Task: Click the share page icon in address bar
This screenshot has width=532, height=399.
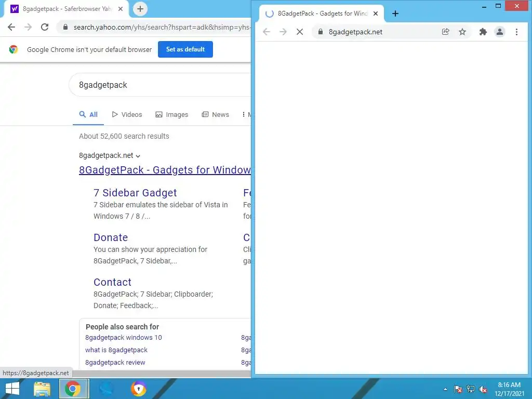Action: pyautogui.click(x=445, y=32)
